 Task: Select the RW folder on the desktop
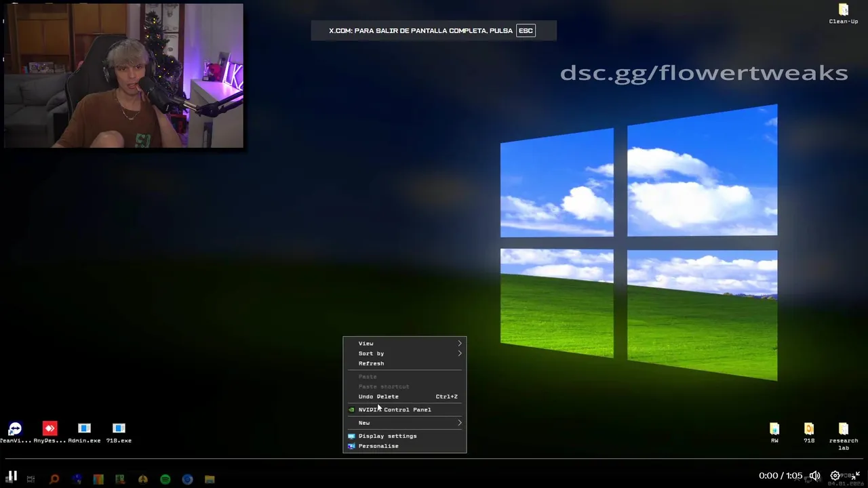[774, 432]
